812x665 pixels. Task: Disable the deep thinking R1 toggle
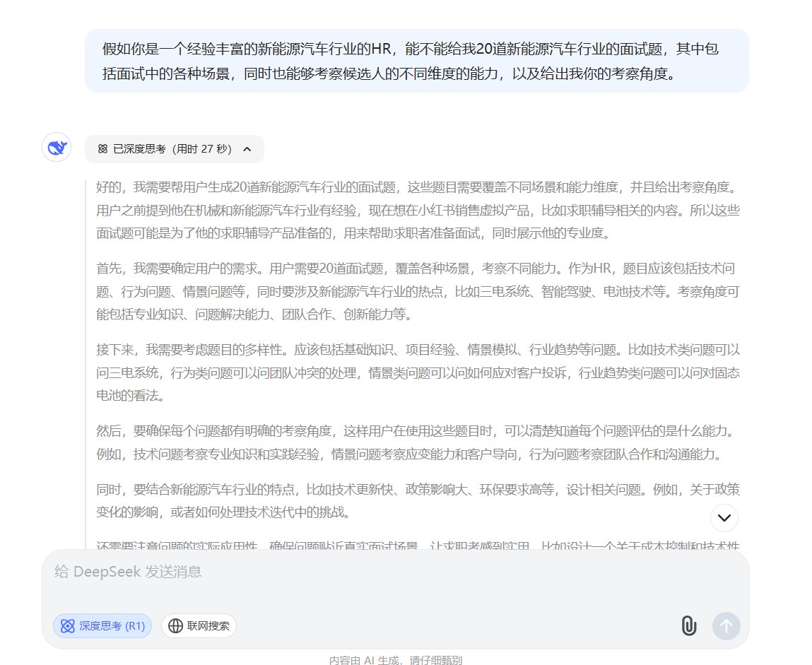[x=102, y=625]
